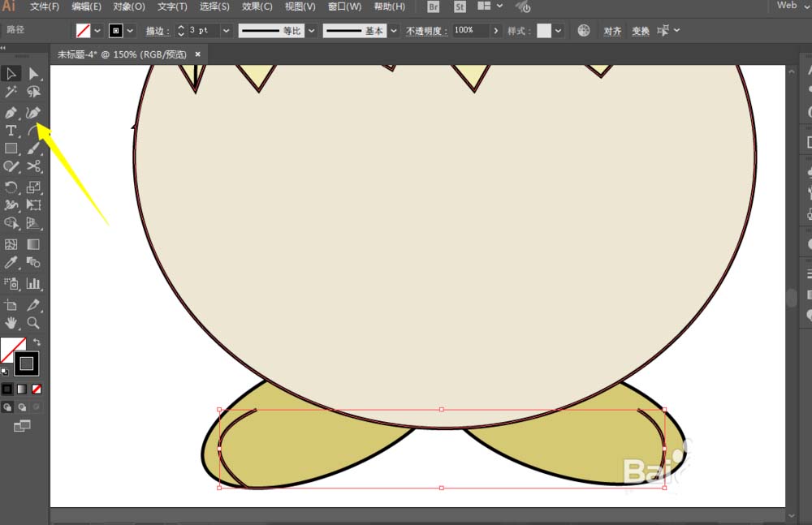
Task: Open the 对象(O) menu
Action: tap(129, 6)
